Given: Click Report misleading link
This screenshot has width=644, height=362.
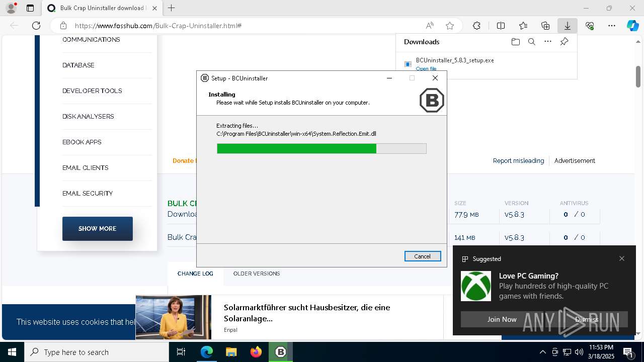Looking at the screenshot, I should point(518,161).
